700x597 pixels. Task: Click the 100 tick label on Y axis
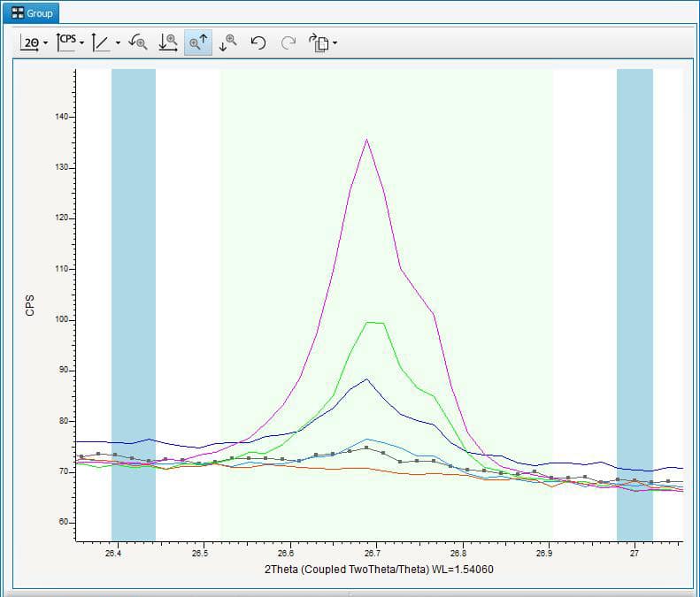coord(61,319)
